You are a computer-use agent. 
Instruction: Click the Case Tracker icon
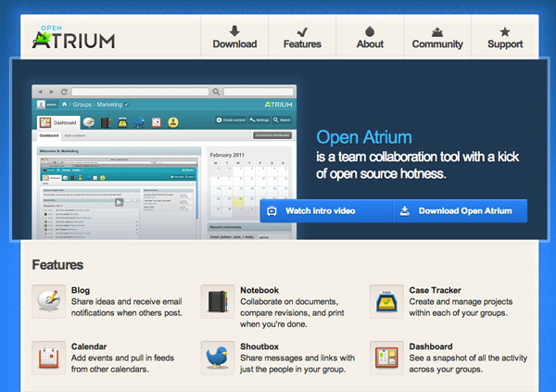tap(386, 301)
